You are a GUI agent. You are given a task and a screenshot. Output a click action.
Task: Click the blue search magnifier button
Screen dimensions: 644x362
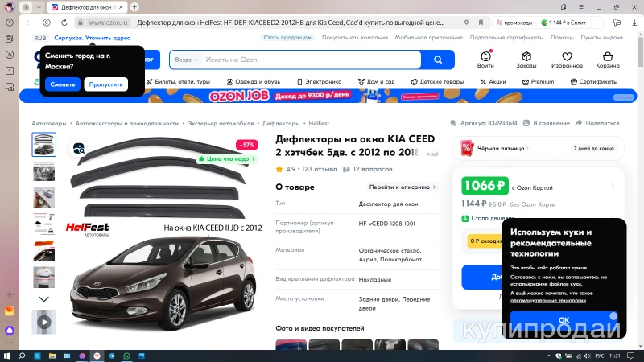click(438, 60)
